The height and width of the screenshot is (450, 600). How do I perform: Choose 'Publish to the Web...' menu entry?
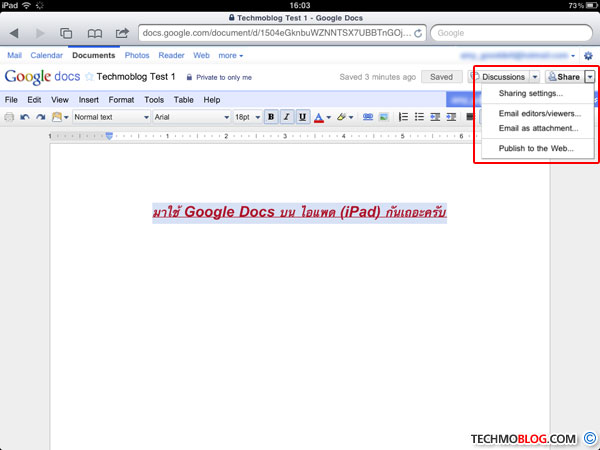tap(538, 148)
